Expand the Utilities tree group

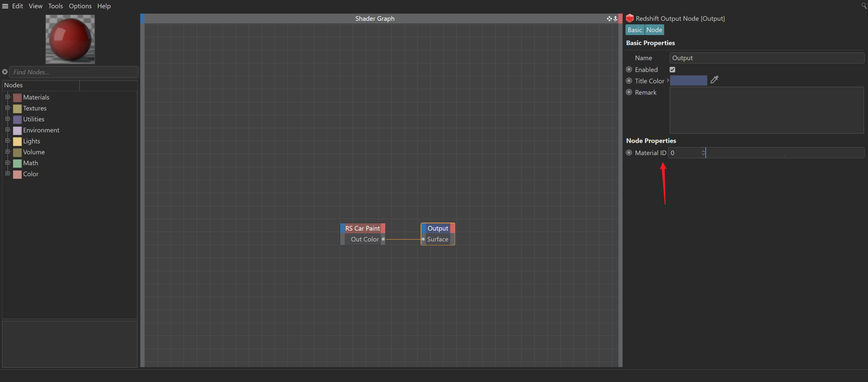pos(7,119)
